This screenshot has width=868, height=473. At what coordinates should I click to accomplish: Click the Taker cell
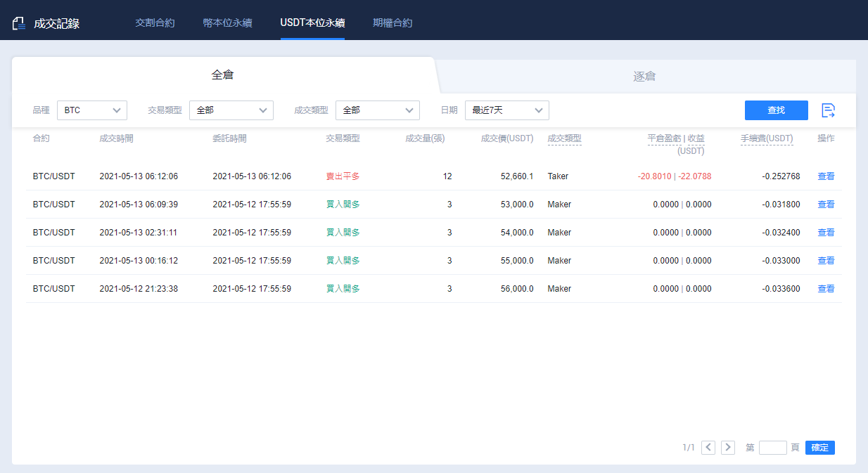click(x=558, y=176)
